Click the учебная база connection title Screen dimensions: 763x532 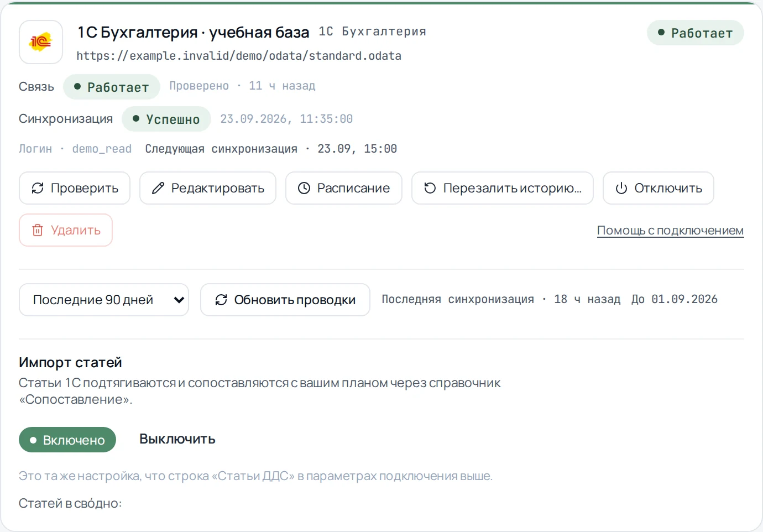pos(194,33)
